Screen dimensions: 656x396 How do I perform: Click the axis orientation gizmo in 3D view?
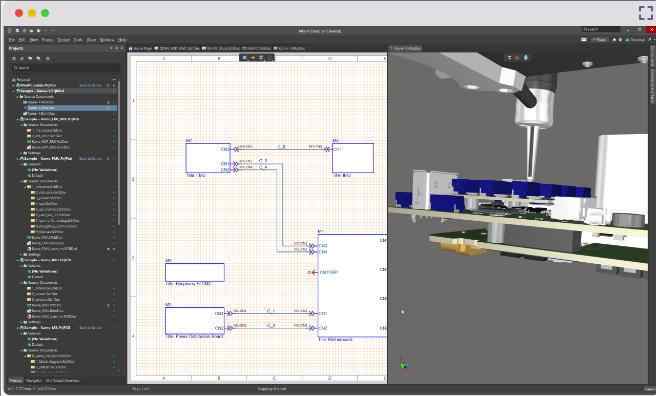tap(404, 365)
